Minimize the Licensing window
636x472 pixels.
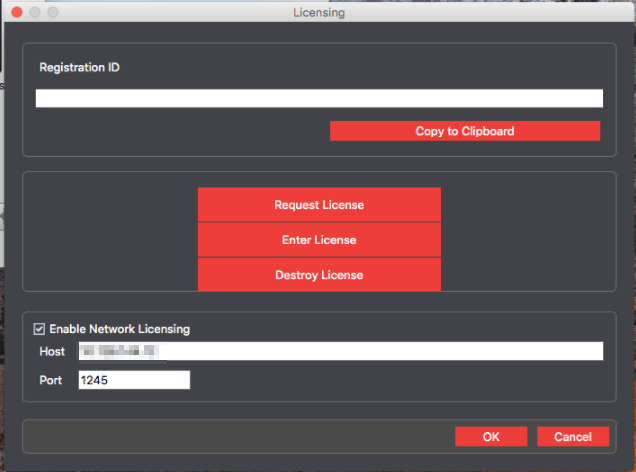(x=33, y=12)
